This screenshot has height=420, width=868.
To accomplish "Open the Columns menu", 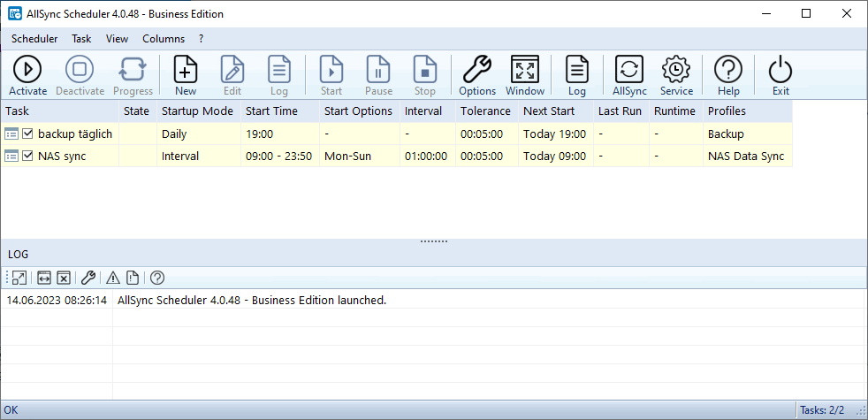I will 164,39.
